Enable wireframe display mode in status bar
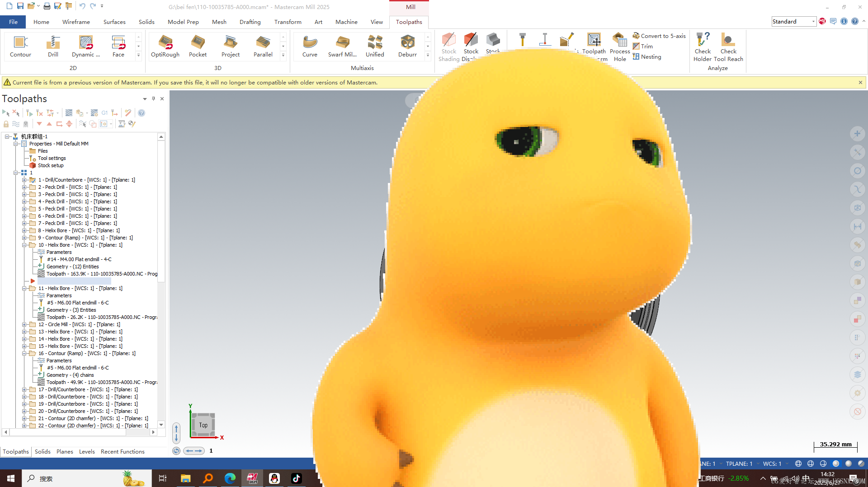Viewport: 868px width, 487px height. coord(798,464)
